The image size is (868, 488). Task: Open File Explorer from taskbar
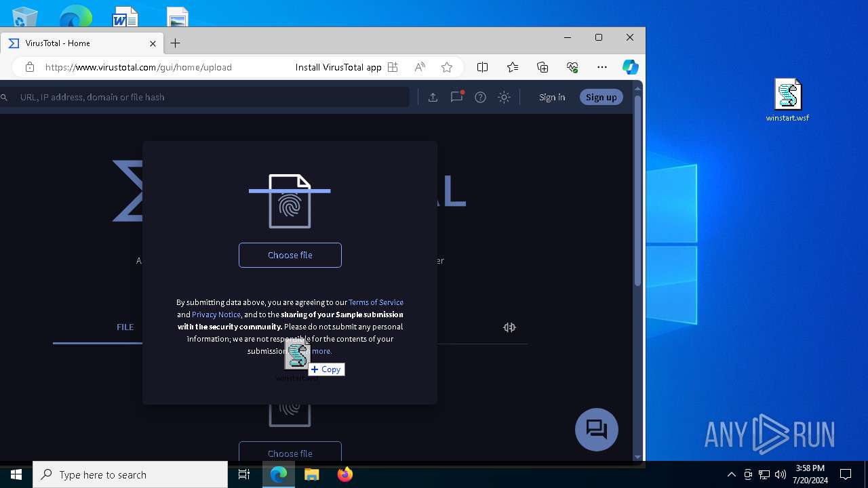[x=312, y=474]
